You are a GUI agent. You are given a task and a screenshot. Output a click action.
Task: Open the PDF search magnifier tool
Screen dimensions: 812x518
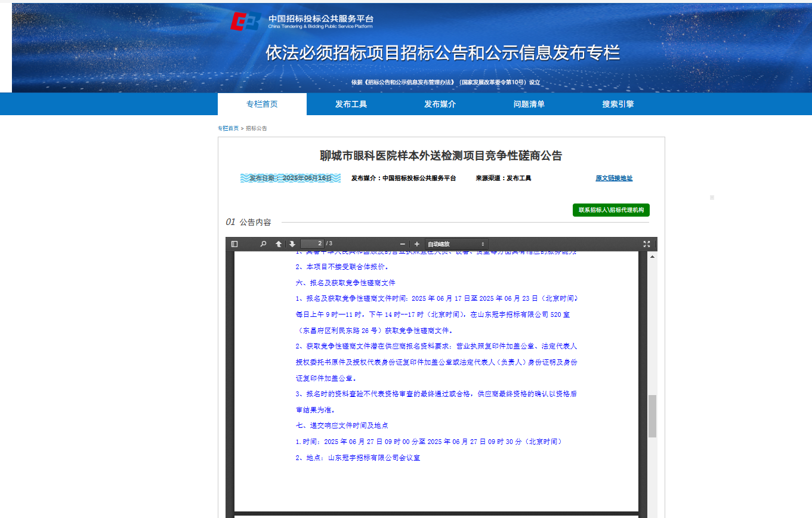[x=263, y=243]
